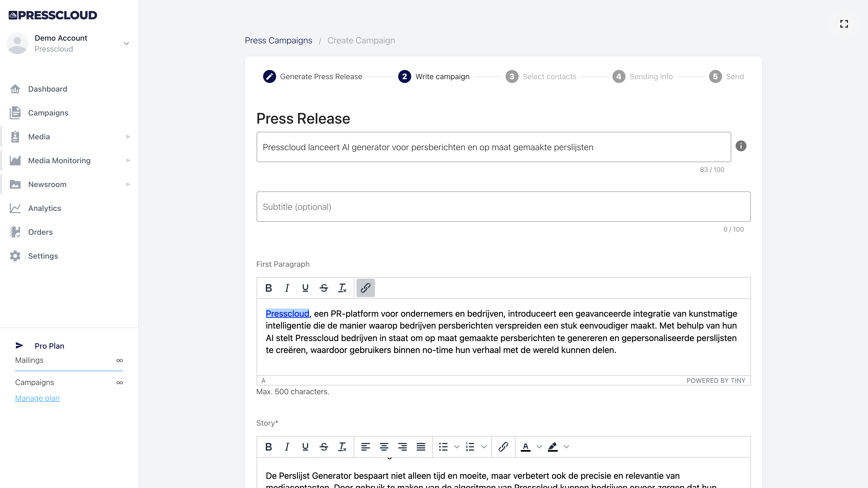Open Press Campaigns from the breadcrumb
868x488 pixels.
[x=278, y=40]
